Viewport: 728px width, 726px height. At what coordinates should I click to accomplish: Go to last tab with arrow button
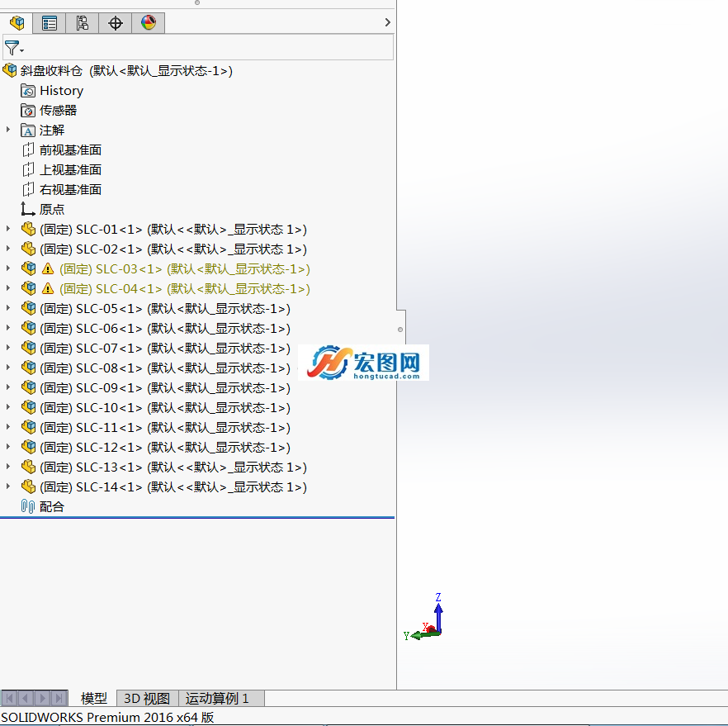click(59, 699)
